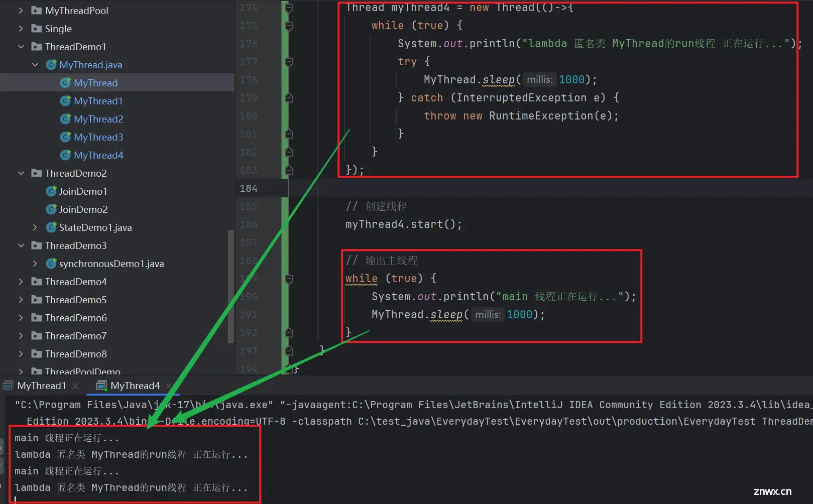Click the ThreadDemo6 folder icon
Image resolution: width=813 pixels, height=504 pixels.
37,318
